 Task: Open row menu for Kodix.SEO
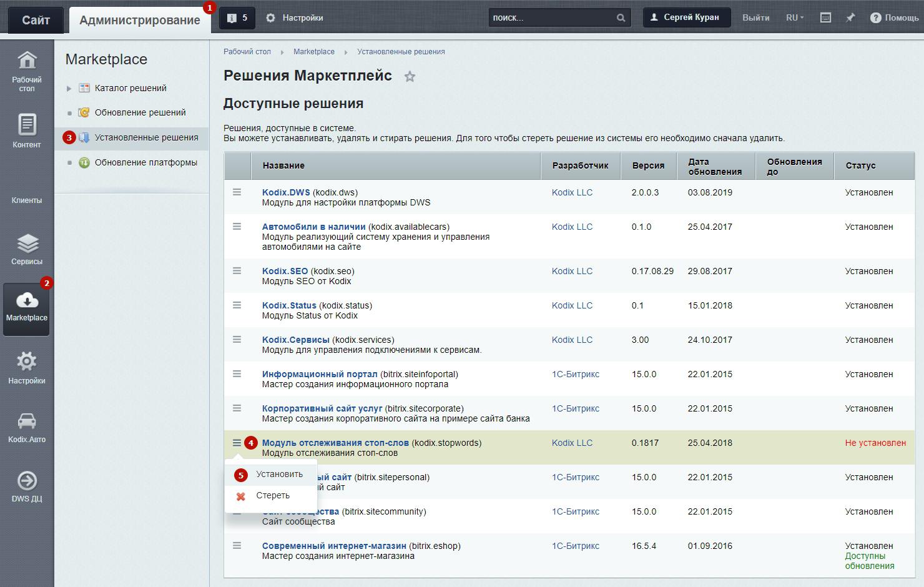click(x=237, y=271)
